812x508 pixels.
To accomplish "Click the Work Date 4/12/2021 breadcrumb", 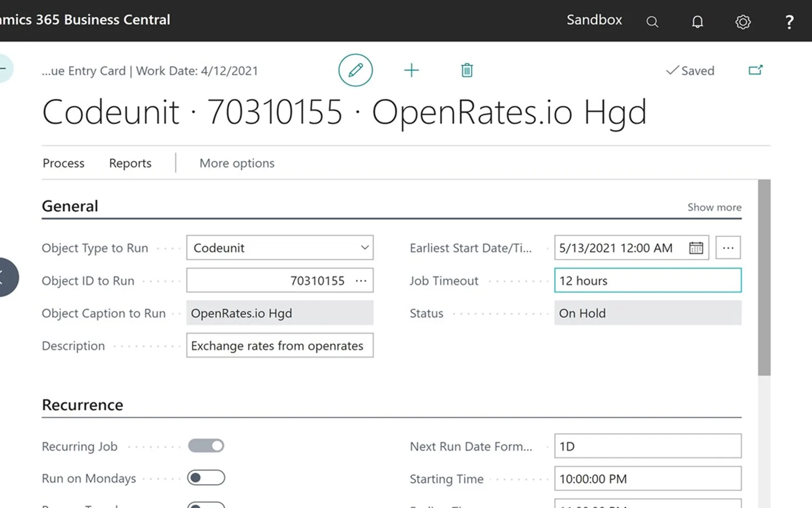I will point(197,71).
